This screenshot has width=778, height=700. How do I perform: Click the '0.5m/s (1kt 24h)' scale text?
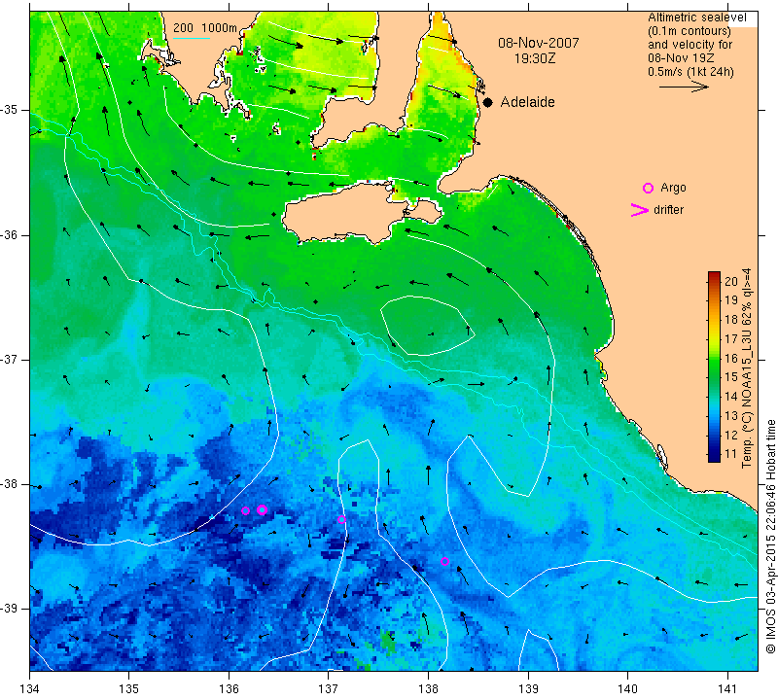click(x=690, y=71)
